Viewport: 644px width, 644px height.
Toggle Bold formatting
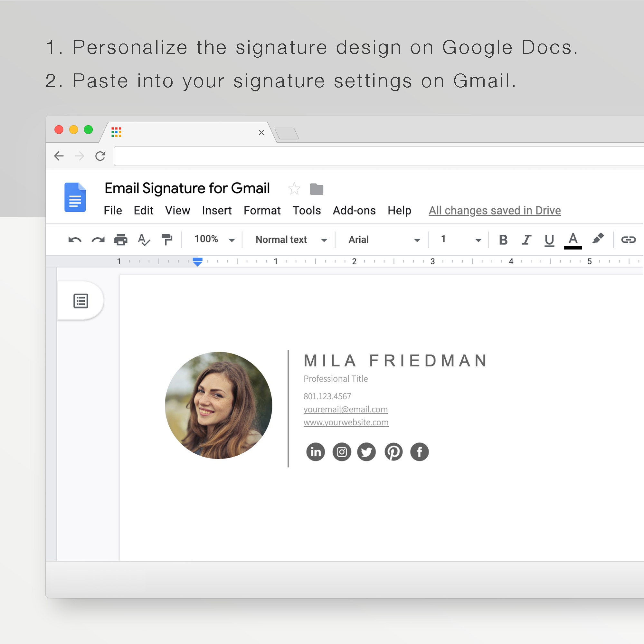click(503, 240)
